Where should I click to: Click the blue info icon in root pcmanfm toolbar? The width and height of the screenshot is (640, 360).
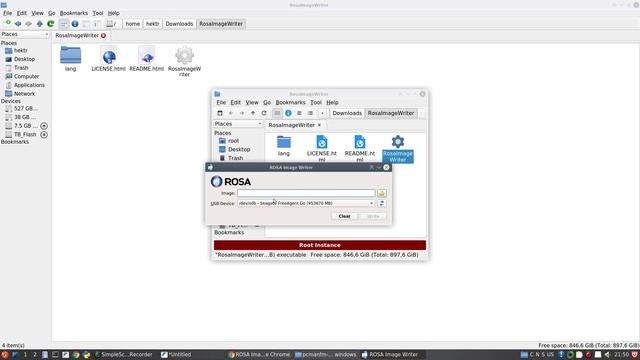[x=288, y=113]
